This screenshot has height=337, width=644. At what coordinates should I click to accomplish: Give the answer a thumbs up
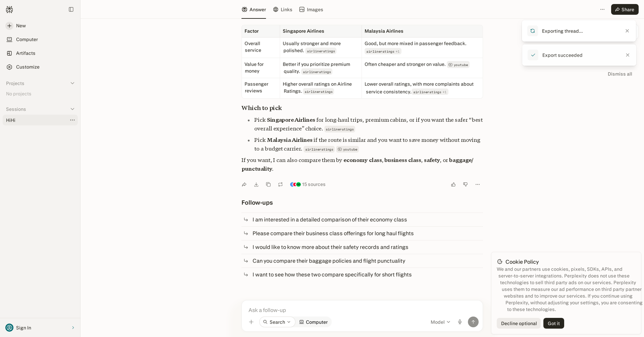pos(453,184)
